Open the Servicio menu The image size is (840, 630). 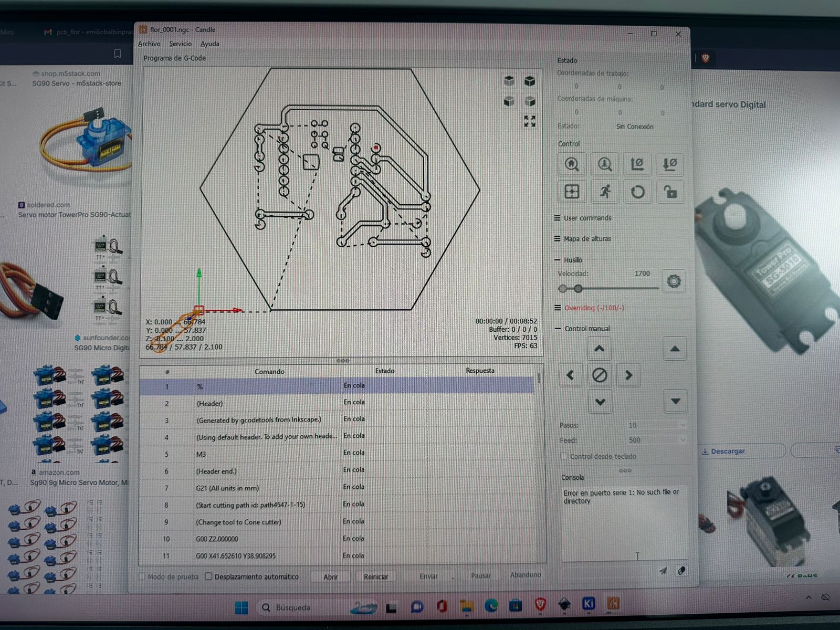[180, 44]
